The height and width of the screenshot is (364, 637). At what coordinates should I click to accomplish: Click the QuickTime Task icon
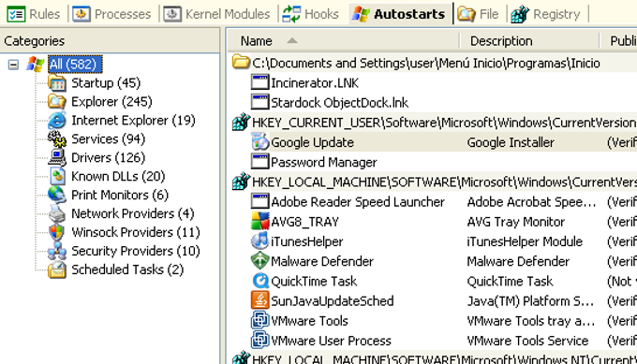[260, 282]
